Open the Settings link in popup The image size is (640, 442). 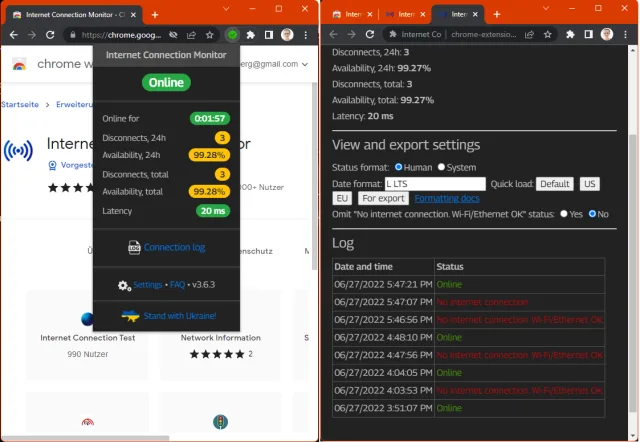(148, 285)
